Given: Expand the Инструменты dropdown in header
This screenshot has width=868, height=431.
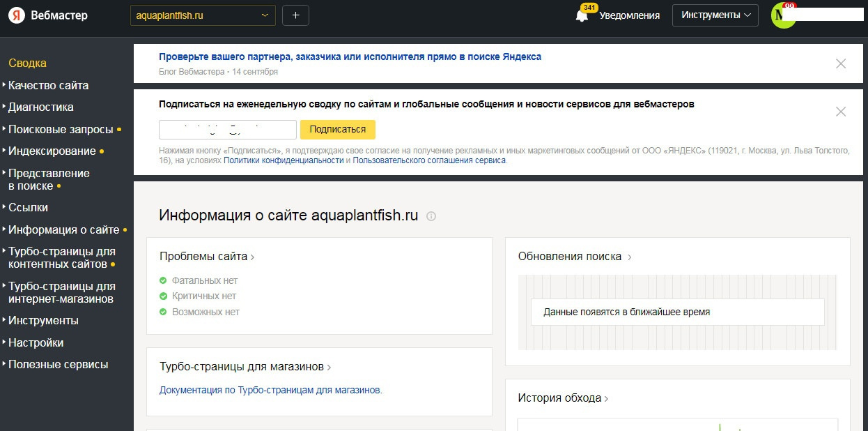Looking at the screenshot, I should click(x=715, y=15).
